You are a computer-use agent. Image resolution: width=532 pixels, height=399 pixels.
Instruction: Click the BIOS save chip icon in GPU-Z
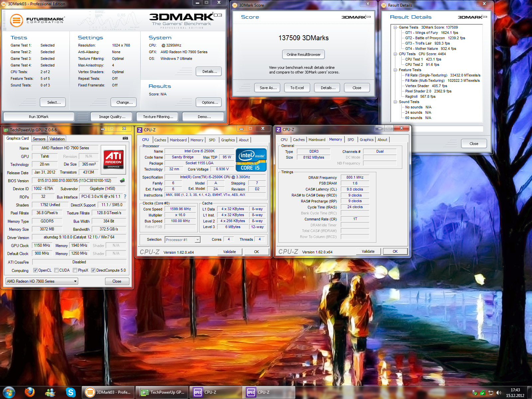pyautogui.click(x=122, y=181)
